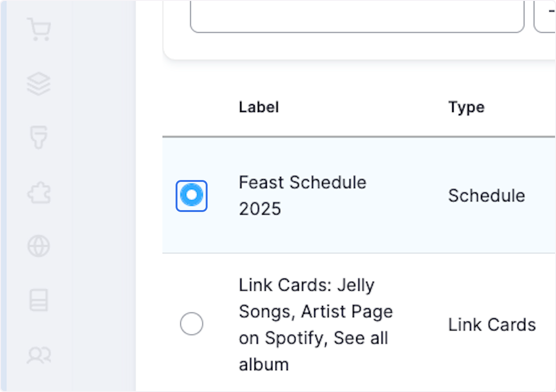Toggle selection off for Feast Schedule 2025
The image size is (556, 392).
(191, 195)
